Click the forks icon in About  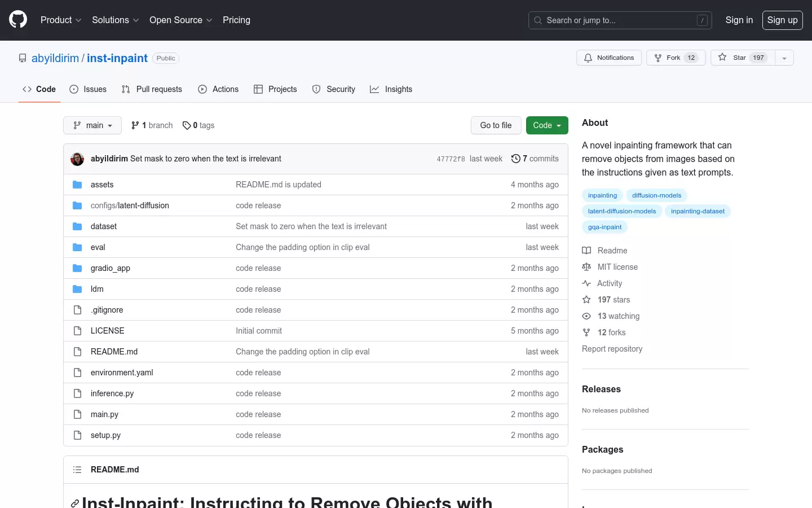[x=586, y=332]
